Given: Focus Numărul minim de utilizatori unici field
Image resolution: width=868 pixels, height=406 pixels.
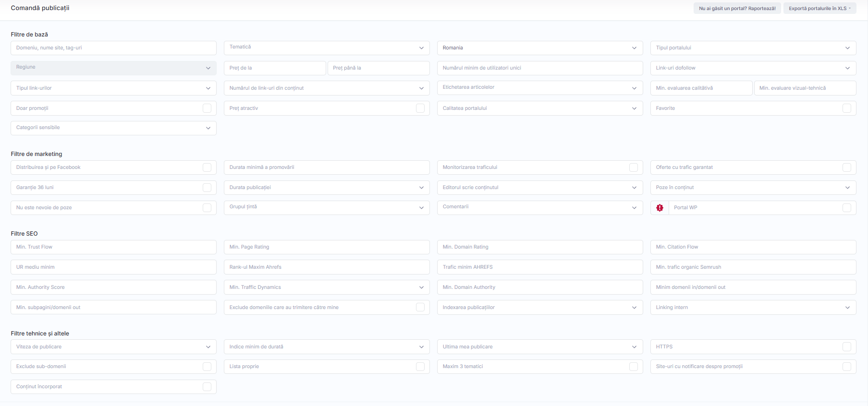Looking at the screenshot, I should 540,68.
